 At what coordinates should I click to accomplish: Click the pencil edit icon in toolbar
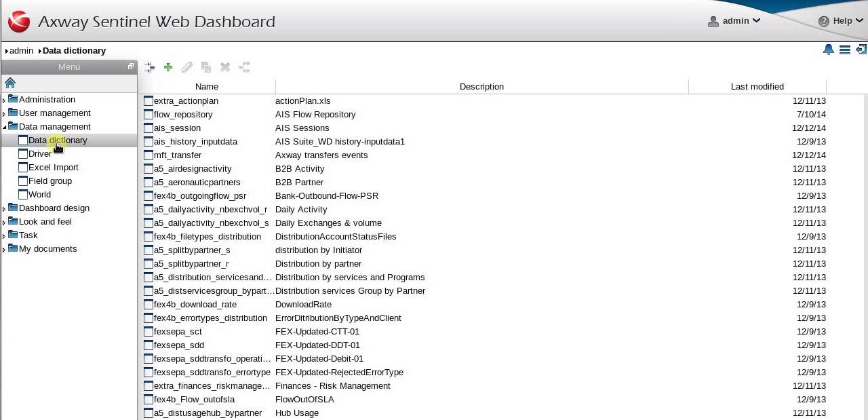click(x=187, y=67)
